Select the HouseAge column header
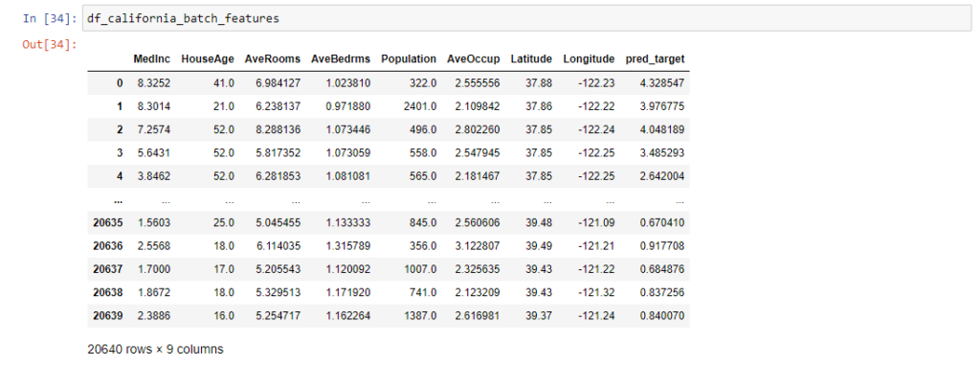 tap(208, 58)
